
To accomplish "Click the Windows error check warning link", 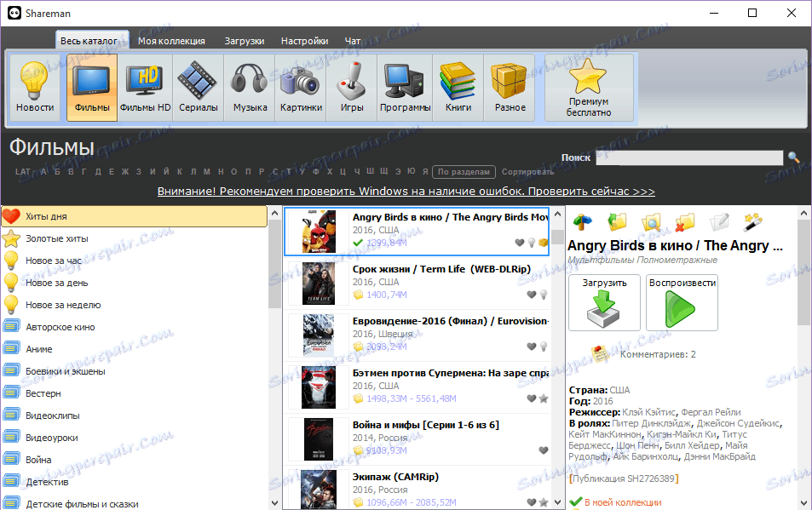I will click(406, 192).
